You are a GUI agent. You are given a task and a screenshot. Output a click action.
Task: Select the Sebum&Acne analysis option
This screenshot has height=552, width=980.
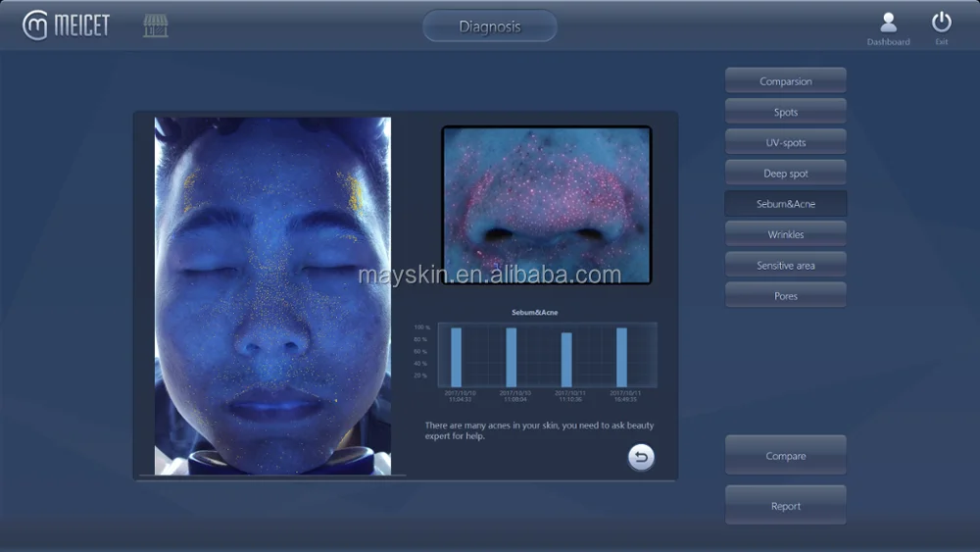[786, 203]
